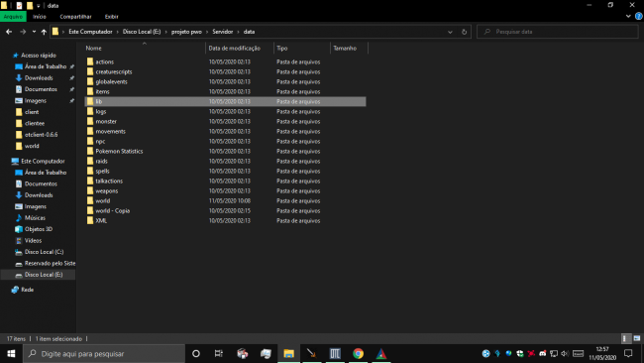Select the Pokemon Statistics folder
Screen dimensions: 644x363
[x=119, y=152]
